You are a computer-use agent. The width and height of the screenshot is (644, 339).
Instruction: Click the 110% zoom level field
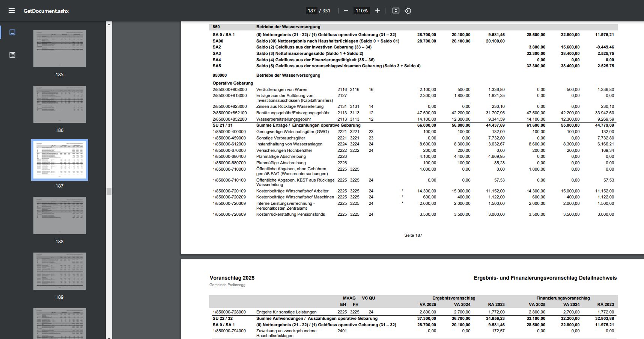[x=362, y=11]
